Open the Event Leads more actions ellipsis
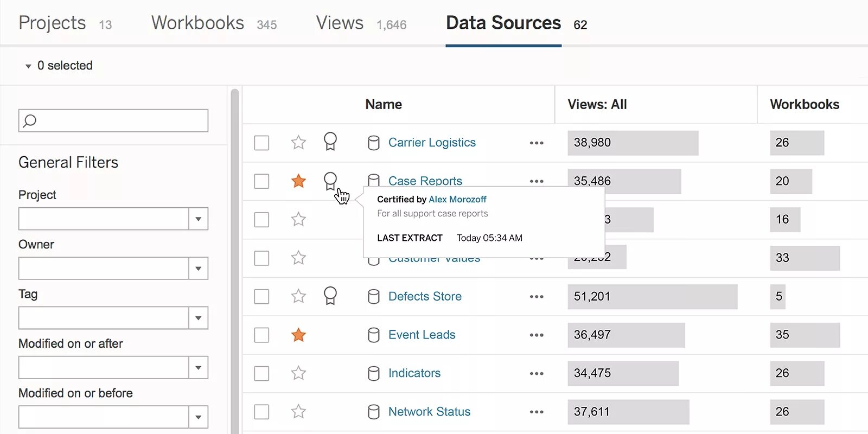This screenshot has width=868, height=434. click(537, 335)
